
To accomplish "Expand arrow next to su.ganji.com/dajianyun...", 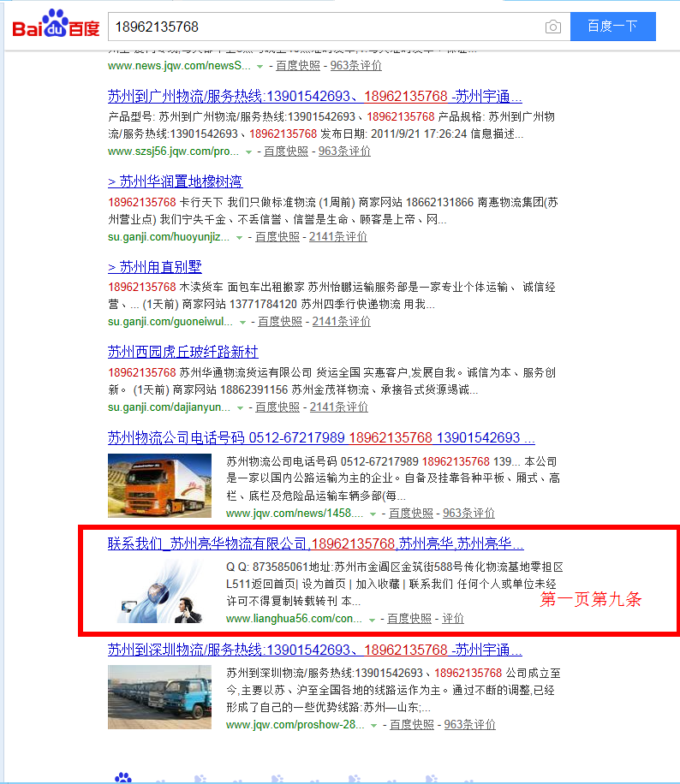I will point(240,408).
